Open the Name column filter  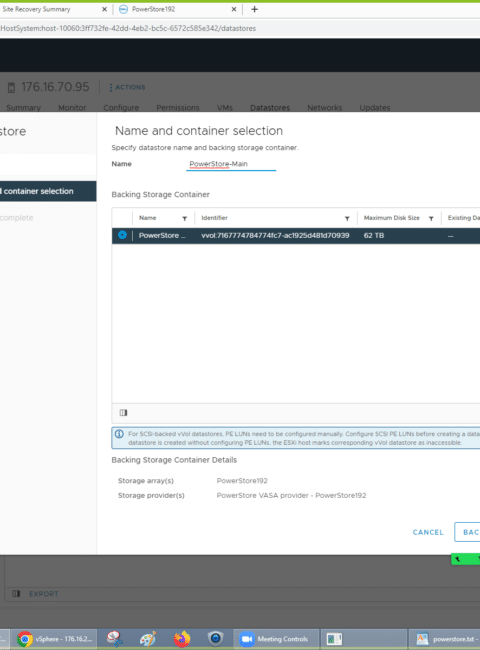click(x=184, y=218)
